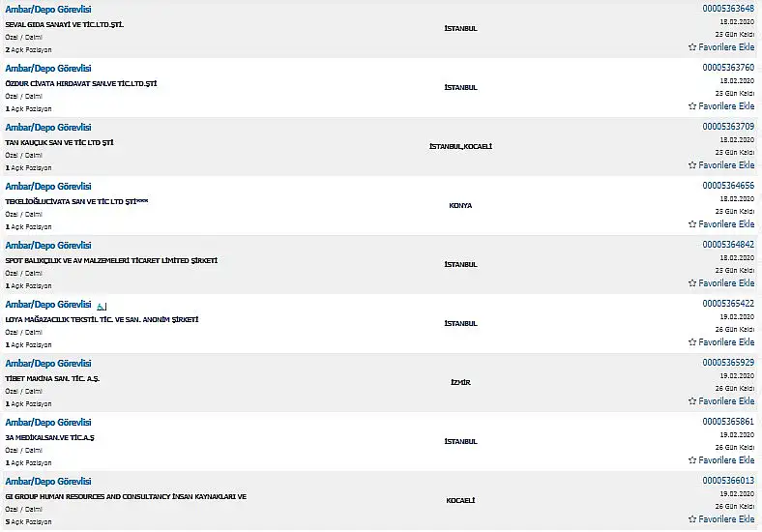Open job listing number 00005365861
This screenshot has height=532, width=762.
(x=728, y=422)
